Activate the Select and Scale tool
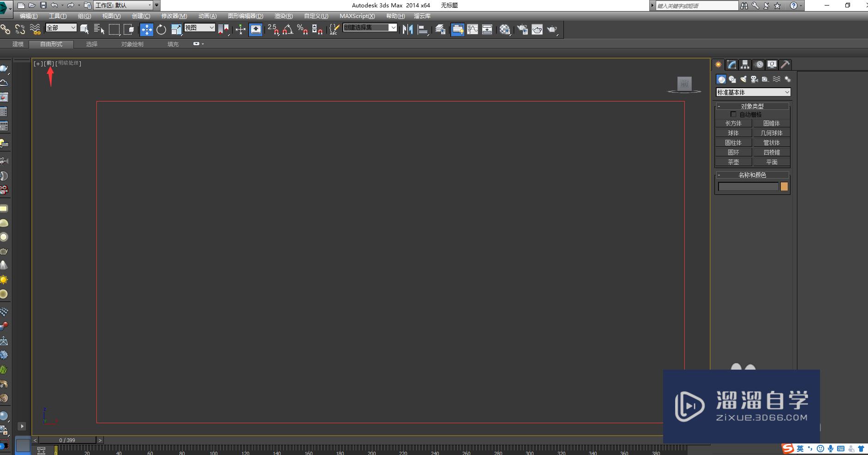 [176, 30]
